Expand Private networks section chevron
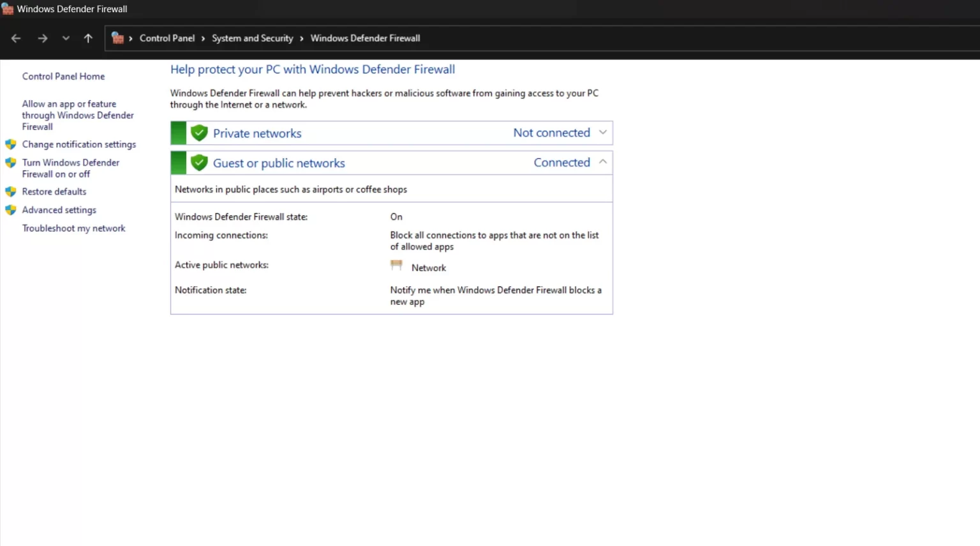 click(603, 133)
